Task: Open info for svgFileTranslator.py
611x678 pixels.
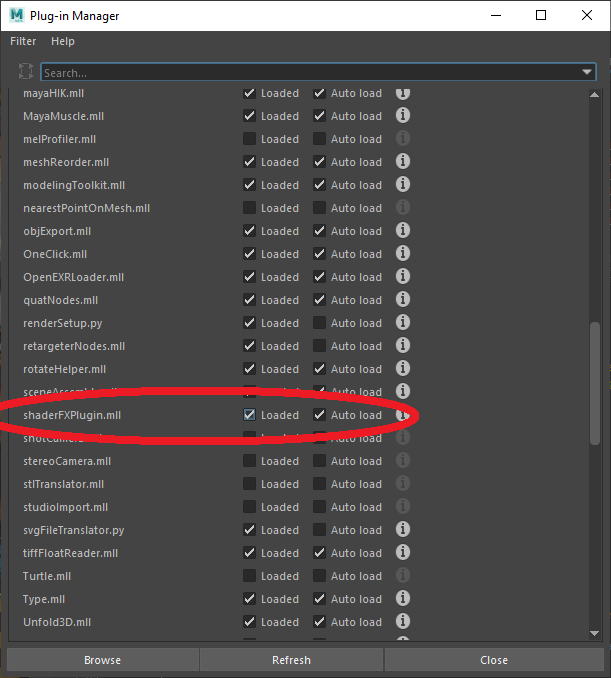Action: (x=403, y=530)
